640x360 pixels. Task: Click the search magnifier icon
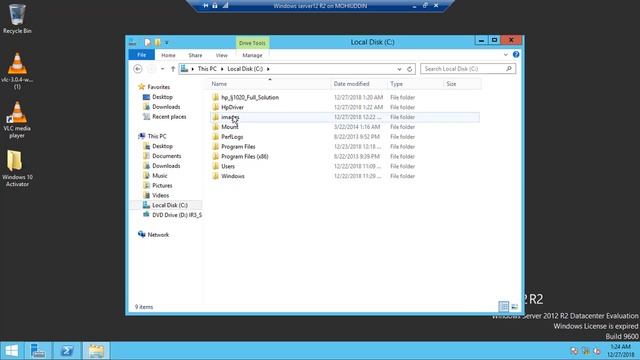pyautogui.click(x=509, y=69)
